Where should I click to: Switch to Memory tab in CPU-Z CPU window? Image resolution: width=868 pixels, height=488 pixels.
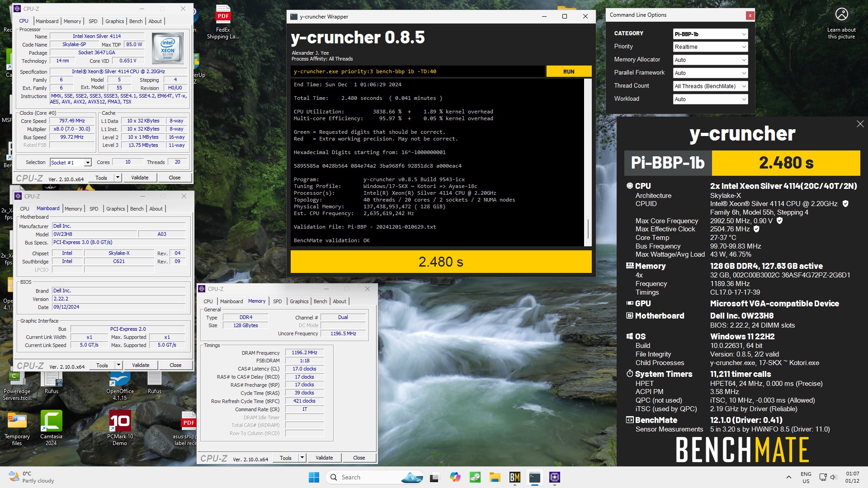click(72, 21)
